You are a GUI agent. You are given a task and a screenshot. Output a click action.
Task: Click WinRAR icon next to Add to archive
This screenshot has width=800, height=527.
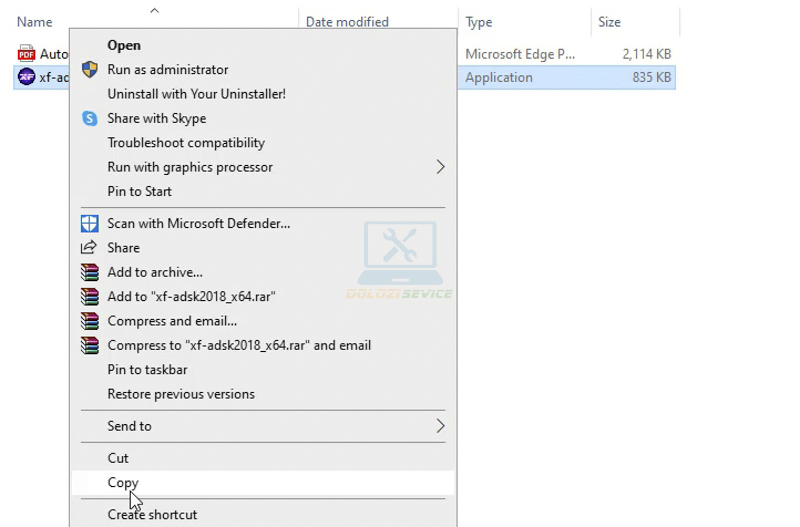[x=89, y=272]
